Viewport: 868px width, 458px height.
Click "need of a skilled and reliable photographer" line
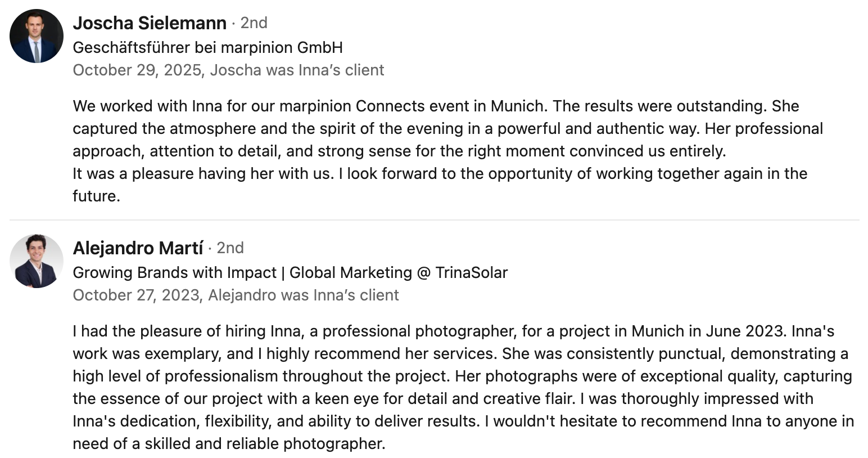tap(229, 444)
